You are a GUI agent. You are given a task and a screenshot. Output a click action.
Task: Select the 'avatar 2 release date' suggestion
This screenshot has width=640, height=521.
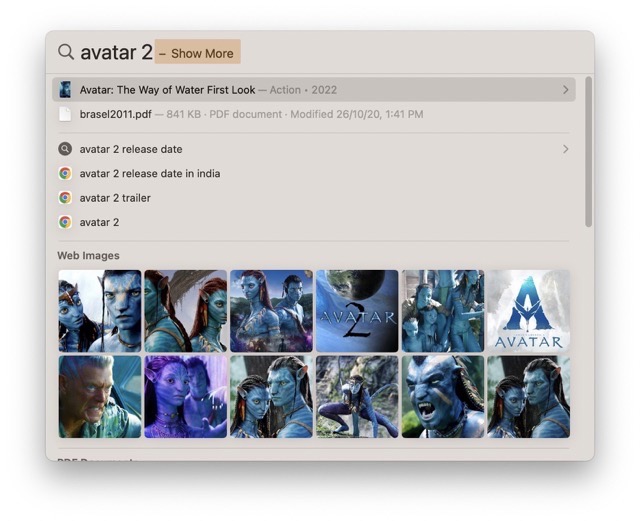(x=313, y=149)
